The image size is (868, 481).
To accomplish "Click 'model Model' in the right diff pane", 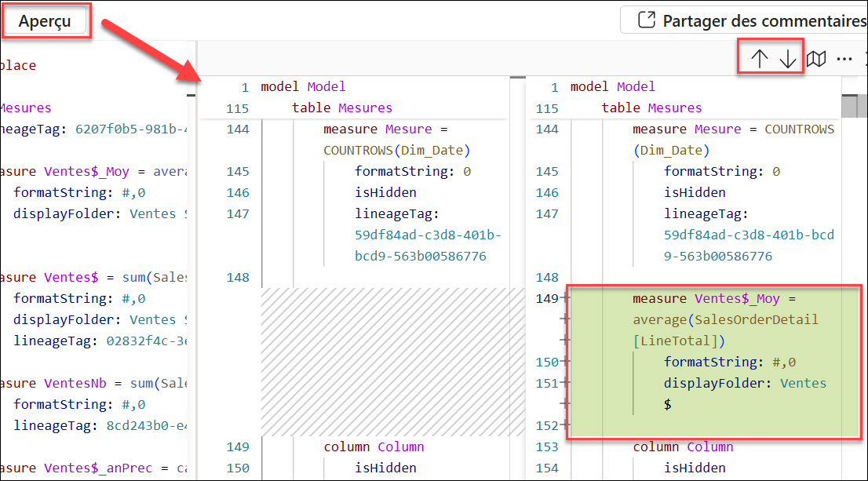I will 612,87.
